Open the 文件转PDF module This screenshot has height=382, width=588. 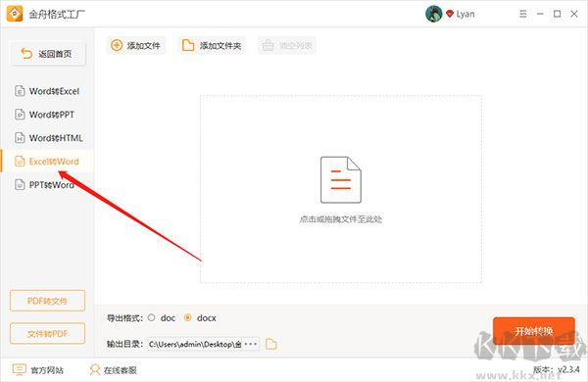pos(48,334)
